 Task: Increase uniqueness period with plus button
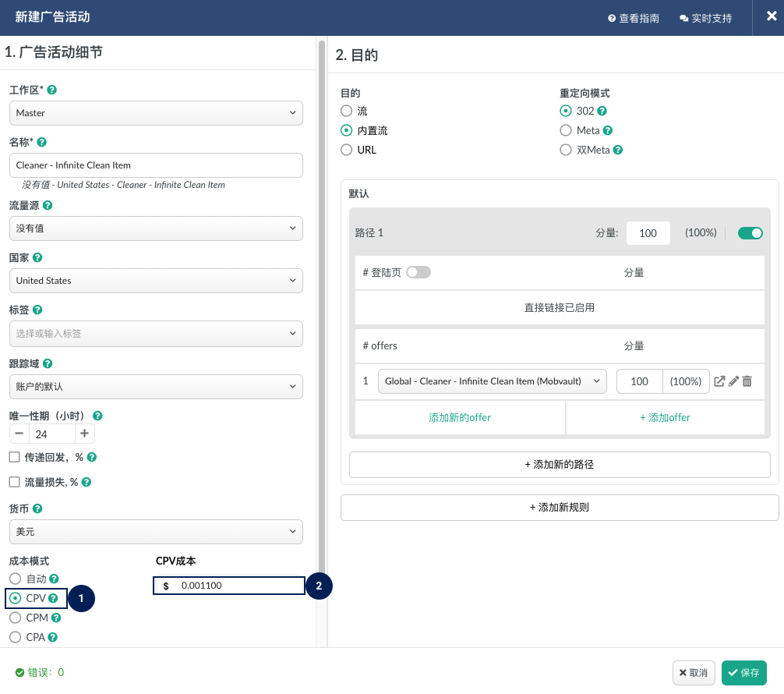[x=84, y=434]
